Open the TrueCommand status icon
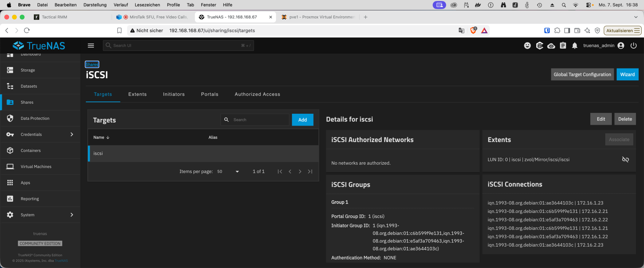Image resolution: width=644 pixels, height=268 pixels. (551, 46)
